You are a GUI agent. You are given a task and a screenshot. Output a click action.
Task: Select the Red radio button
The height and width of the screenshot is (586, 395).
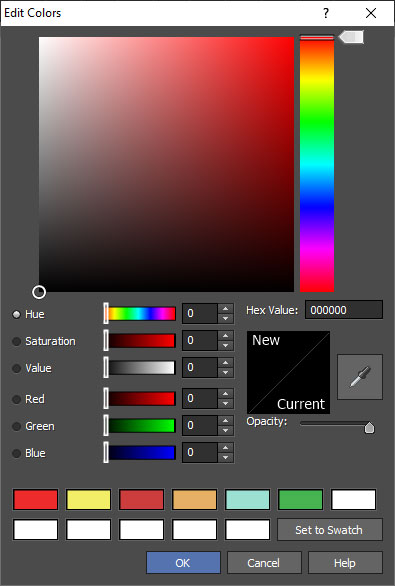[16, 399]
